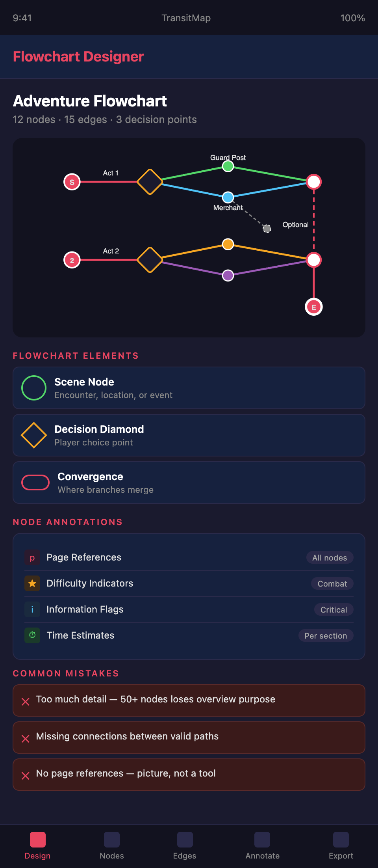Image resolution: width=378 pixels, height=868 pixels.
Task: Click the Time Estimates clock icon
Action: point(32,635)
